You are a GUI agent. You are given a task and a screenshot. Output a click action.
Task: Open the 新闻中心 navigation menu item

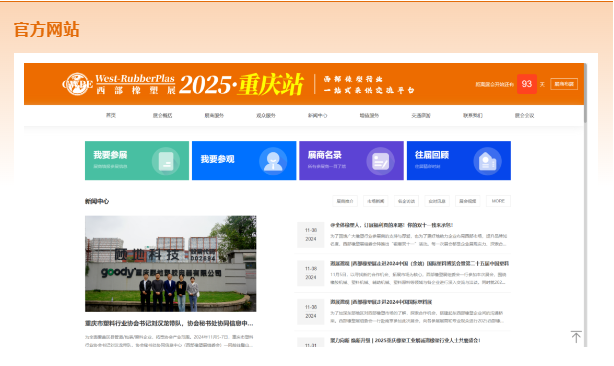click(x=318, y=115)
